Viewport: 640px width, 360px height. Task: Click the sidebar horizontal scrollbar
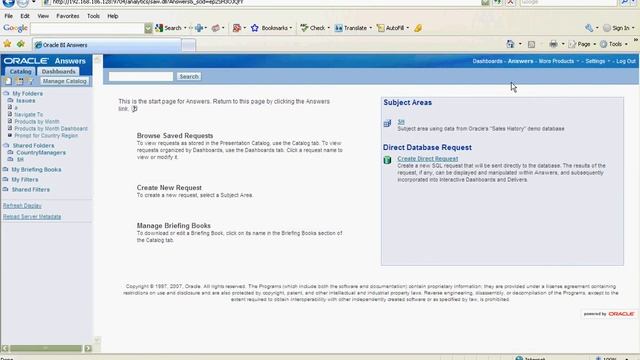(46, 348)
